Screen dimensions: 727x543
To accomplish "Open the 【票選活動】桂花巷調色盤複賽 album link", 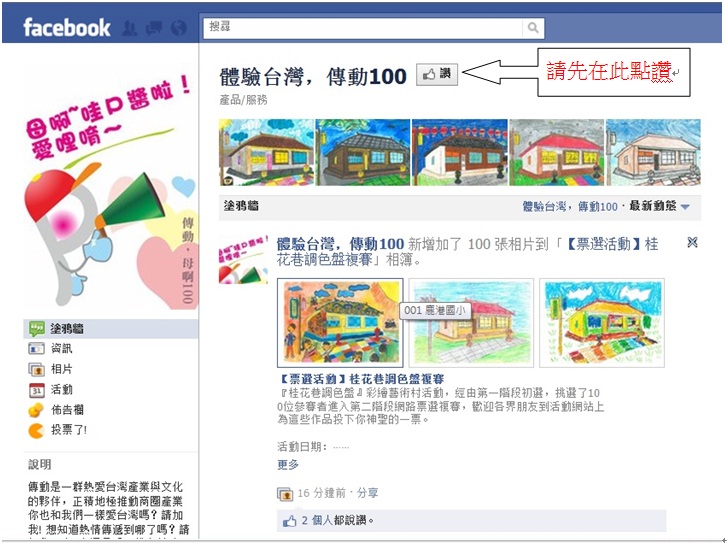I will point(360,379).
